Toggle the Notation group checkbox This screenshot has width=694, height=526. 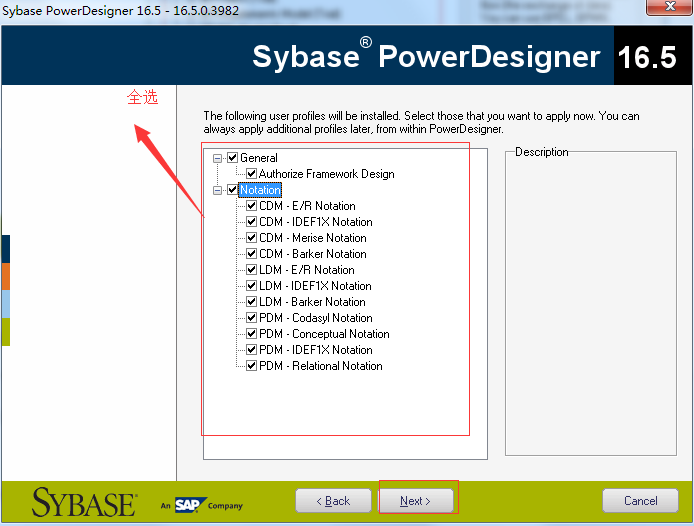(232, 190)
